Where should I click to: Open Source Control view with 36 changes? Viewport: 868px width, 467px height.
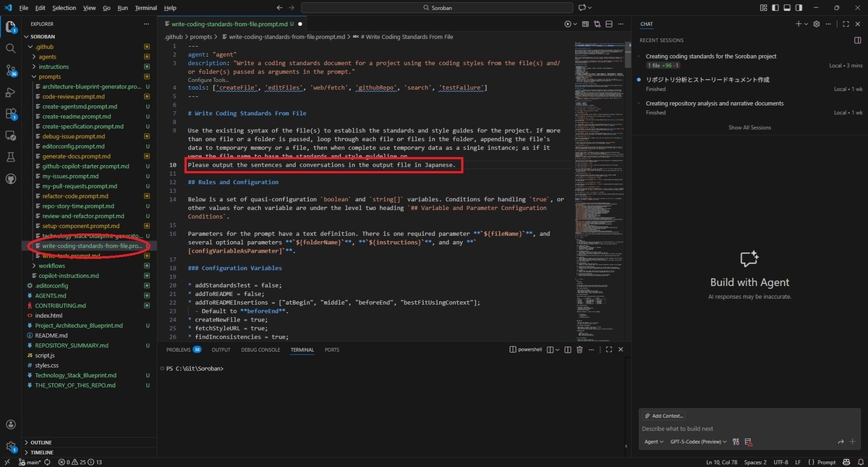pos(11,70)
